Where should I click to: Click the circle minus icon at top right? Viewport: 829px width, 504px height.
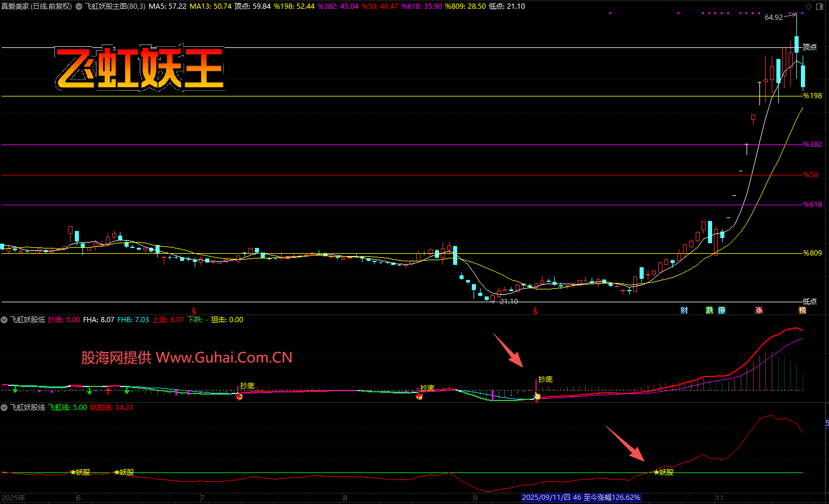[x=820, y=6]
